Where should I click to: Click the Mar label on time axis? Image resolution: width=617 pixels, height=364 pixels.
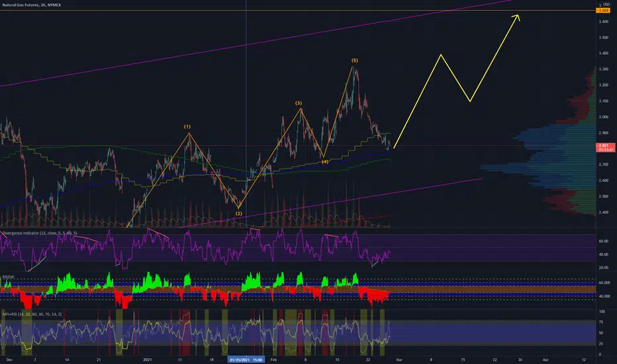click(399, 359)
